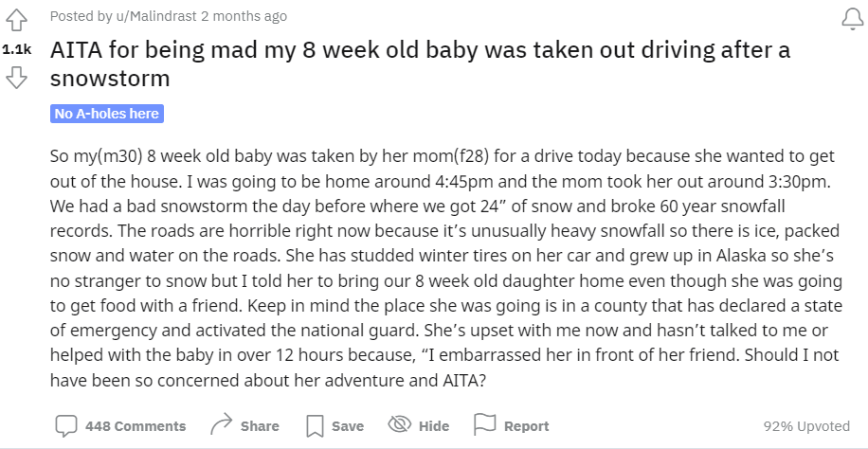The image size is (868, 449).
Task: Click the Hide crossed-eye icon
Action: (x=399, y=424)
